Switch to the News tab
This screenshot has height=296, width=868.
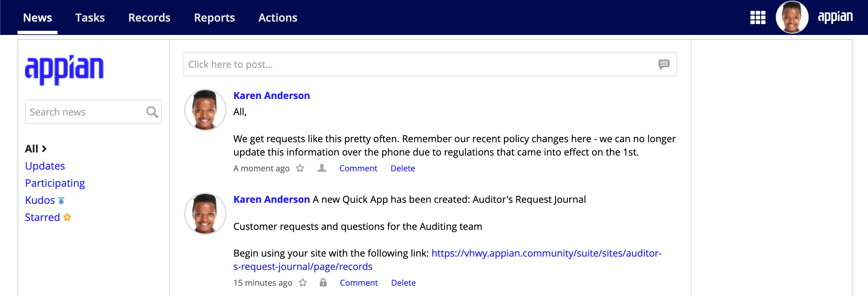click(37, 17)
